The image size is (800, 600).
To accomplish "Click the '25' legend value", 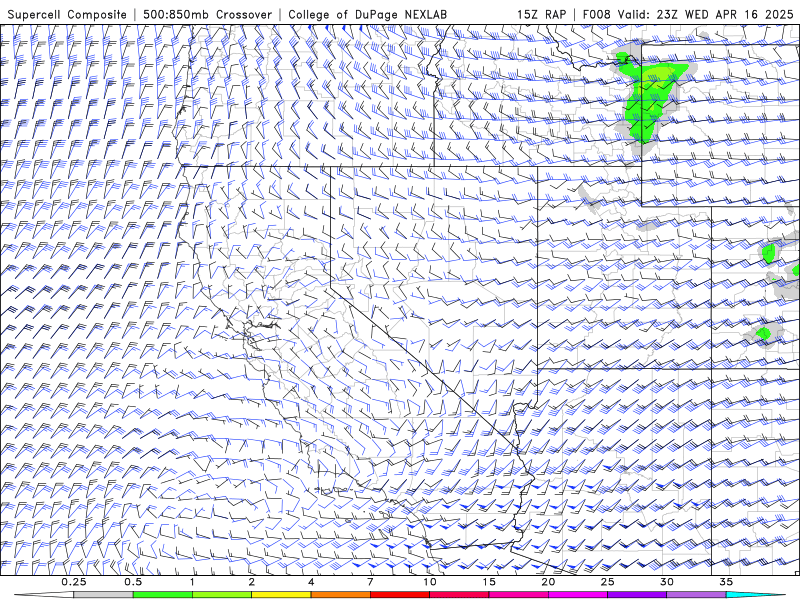I will 608,582.
